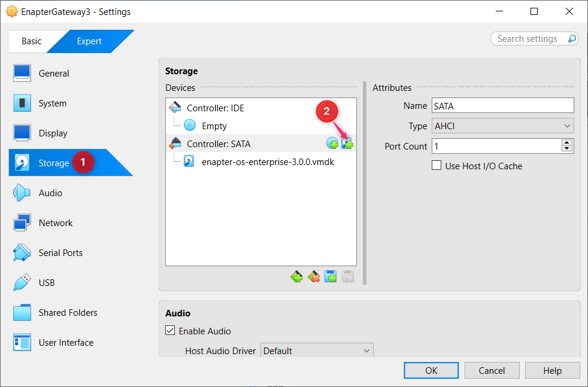Remove the selected storage controller

point(313,276)
